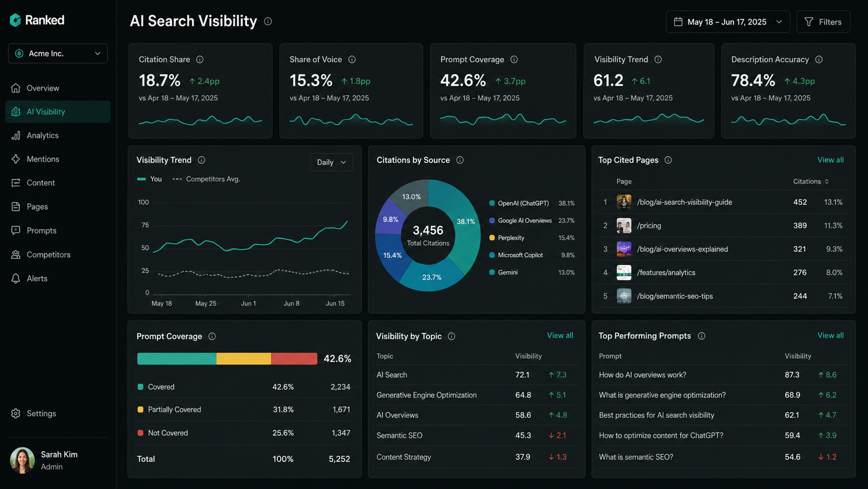Toggle Microsoft Copilot in the citations legend
Viewport: 868px width, 489px height.
pyautogui.click(x=532, y=255)
